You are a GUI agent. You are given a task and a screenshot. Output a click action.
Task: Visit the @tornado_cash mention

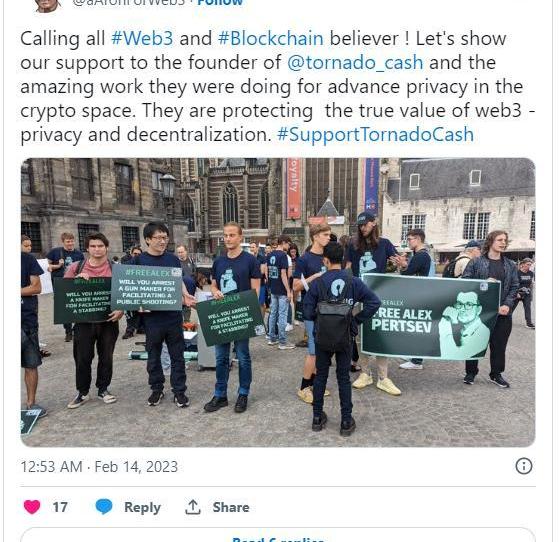tap(355, 63)
